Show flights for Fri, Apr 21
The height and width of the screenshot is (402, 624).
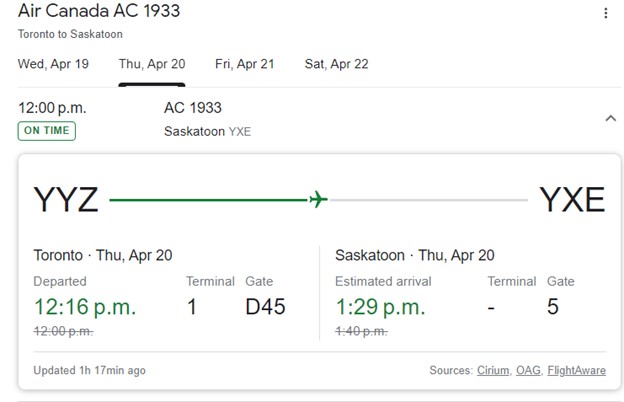(x=244, y=64)
